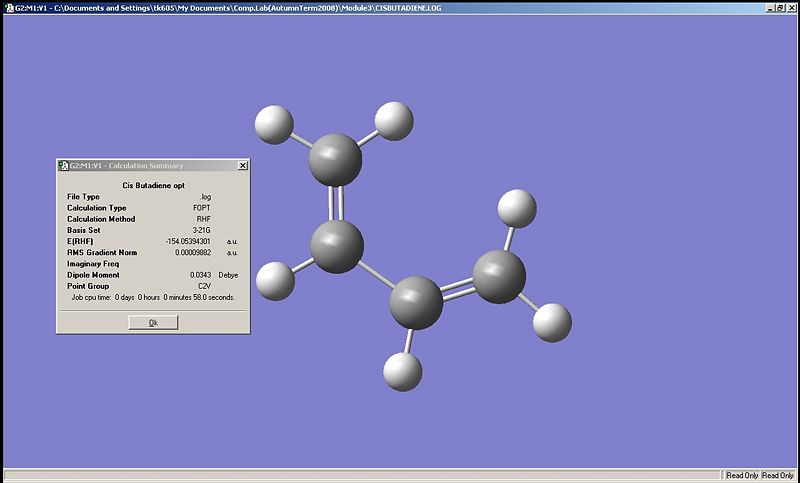Click the 'RMS Gradient Norm' label
The image size is (800, 483).
[x=102, y=252]
